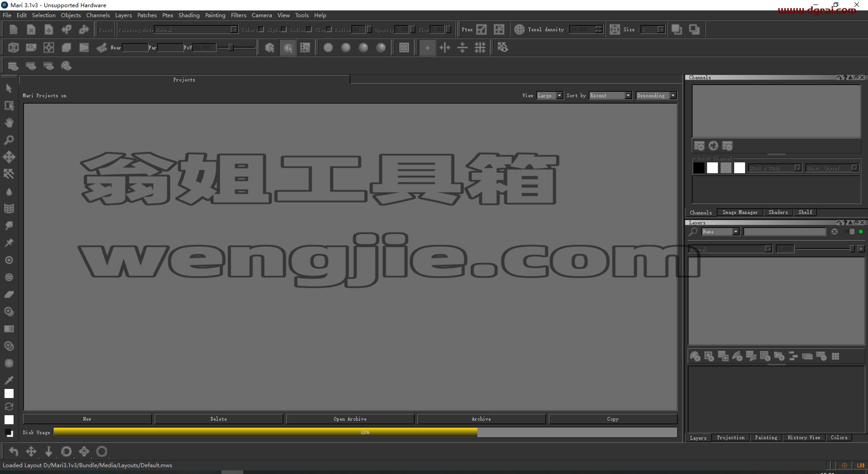Screen dimensions: 868x474
Task: Toggle the Alpha pressure checkbox
Action: pyautogui.click(x=283, y=29)
